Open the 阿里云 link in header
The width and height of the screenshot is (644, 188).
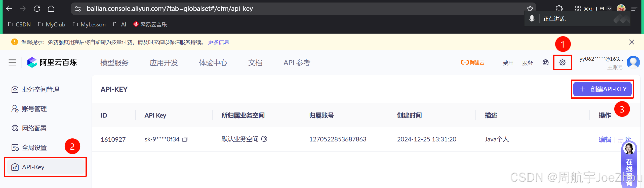pyautogui.click(x=473, y=62)
